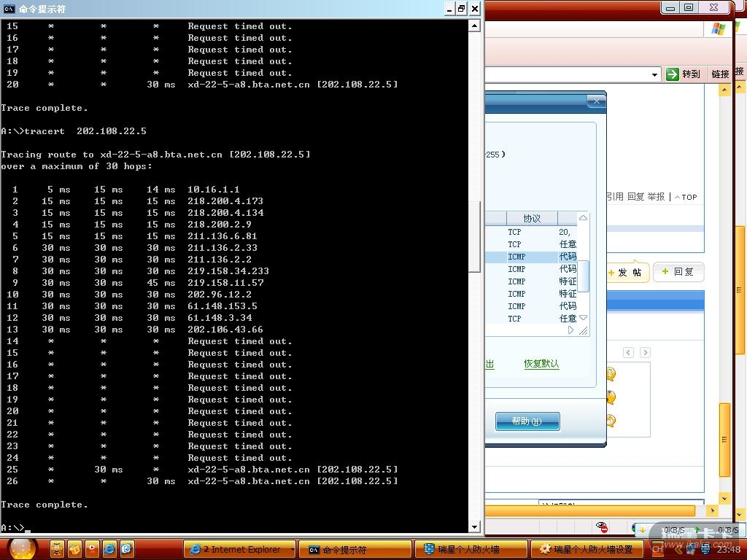Click the IE page scrollbar orange thumb
This screenshot has width=747, height=560.
[724, 440]
